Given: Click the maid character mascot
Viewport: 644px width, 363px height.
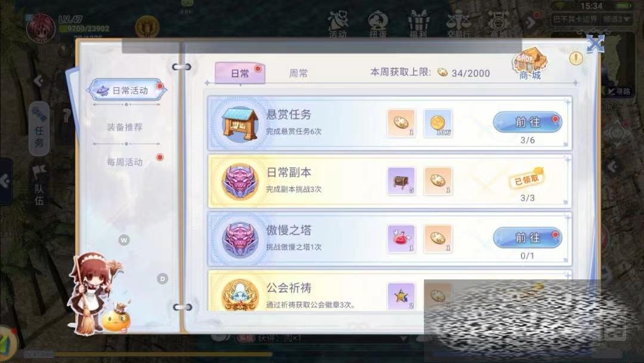Looking at the screenshot, I should (x=94, y=293).
